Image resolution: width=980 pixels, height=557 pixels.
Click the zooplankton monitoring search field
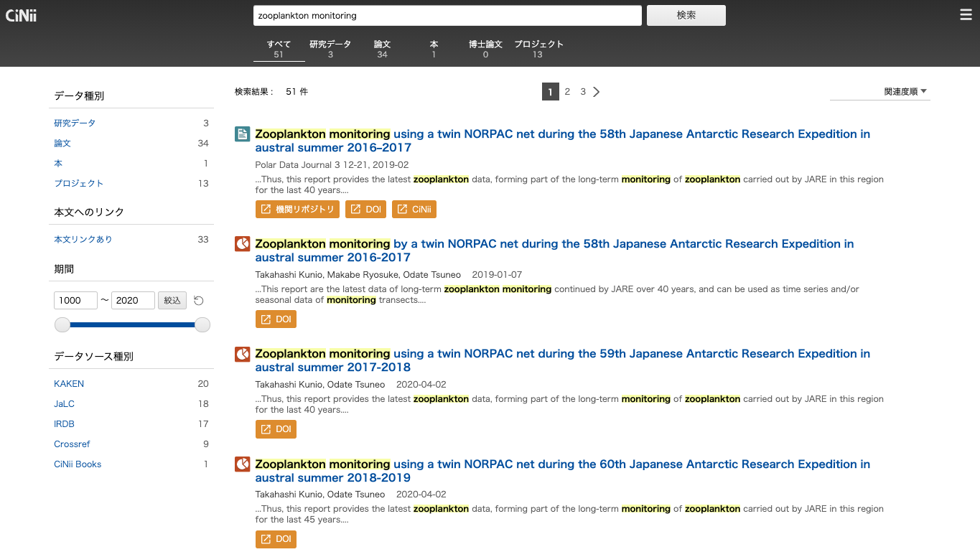coord(447,15)
